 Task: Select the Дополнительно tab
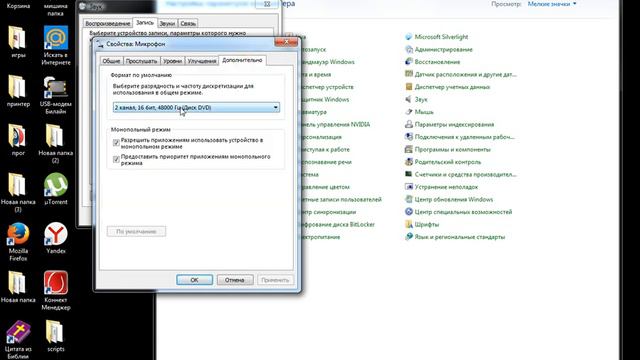tap(242, 60)
